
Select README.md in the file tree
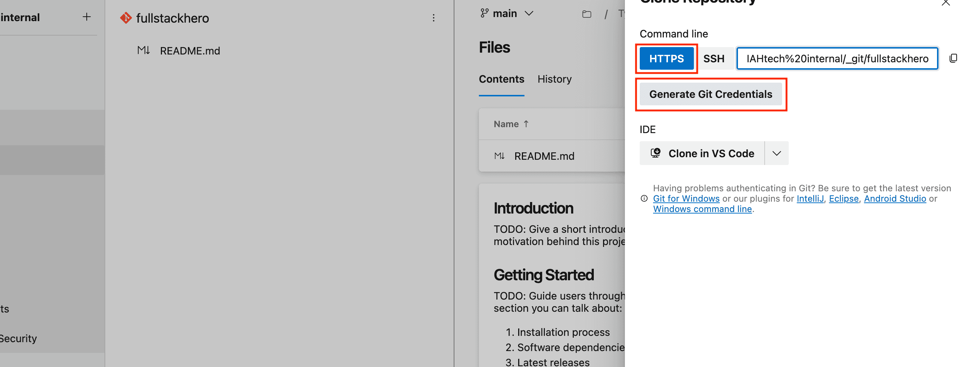pyautogui.click(x=189, y=51)
